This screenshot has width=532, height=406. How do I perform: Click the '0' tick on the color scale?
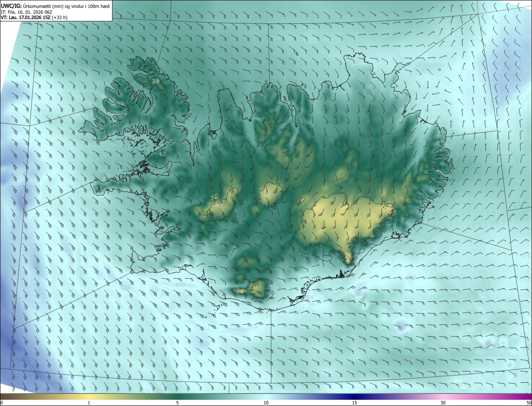pyautogui.click(x=2, y=403)
